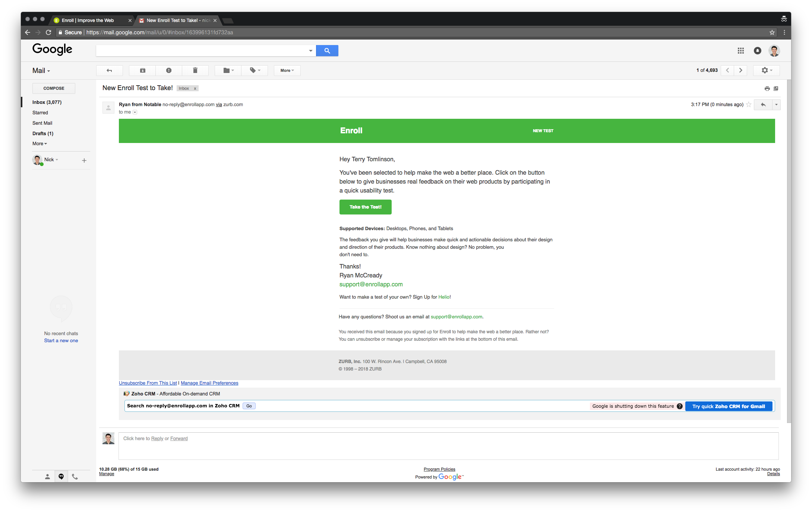Open the Move to folder dropdown
Image resolution: width=812 pixels, height=512 pixels.
[228, 70]
